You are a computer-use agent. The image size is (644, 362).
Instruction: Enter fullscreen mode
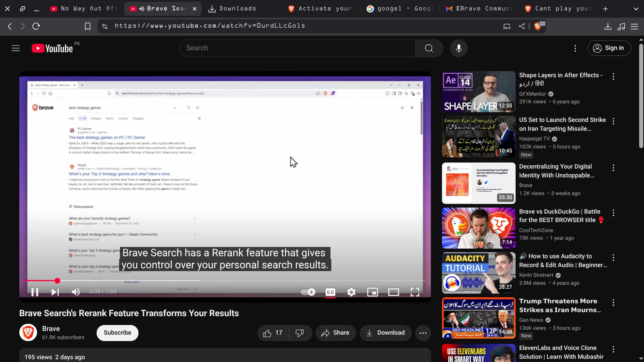pyautogui.click(x=415, y=292)
